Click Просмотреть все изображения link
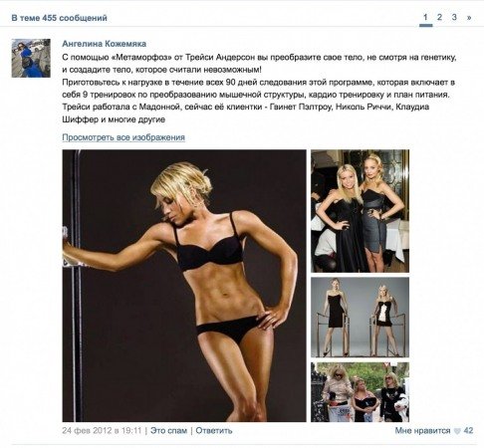Screen dimensions: 484x448 click(123, 137)
